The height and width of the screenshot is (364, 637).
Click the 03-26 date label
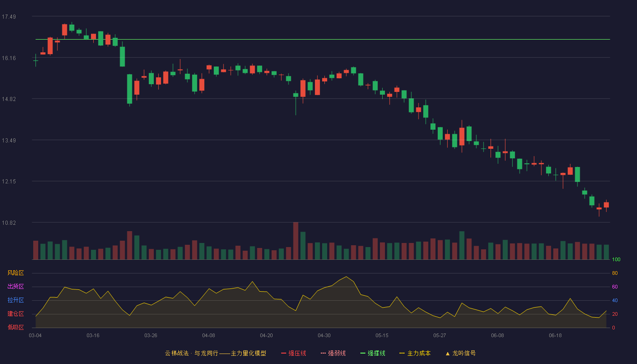151,335
